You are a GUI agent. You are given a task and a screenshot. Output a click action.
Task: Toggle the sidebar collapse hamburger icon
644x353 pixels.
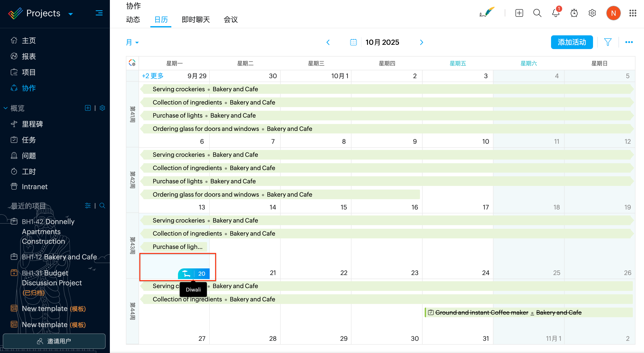99,13
